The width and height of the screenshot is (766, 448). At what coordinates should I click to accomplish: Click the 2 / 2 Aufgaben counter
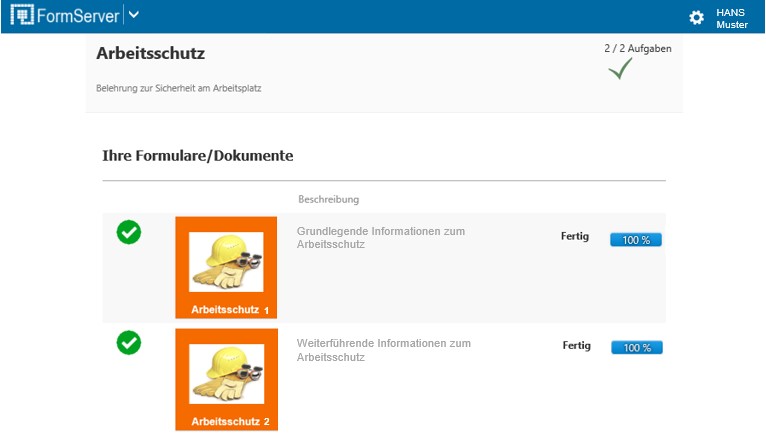tap(637, 48)
